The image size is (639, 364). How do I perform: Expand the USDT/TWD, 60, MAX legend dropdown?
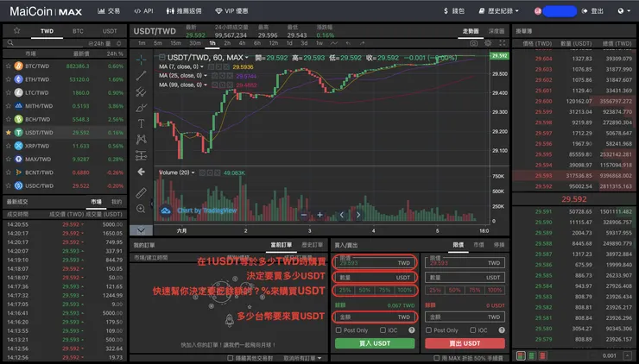click(247, 58)
